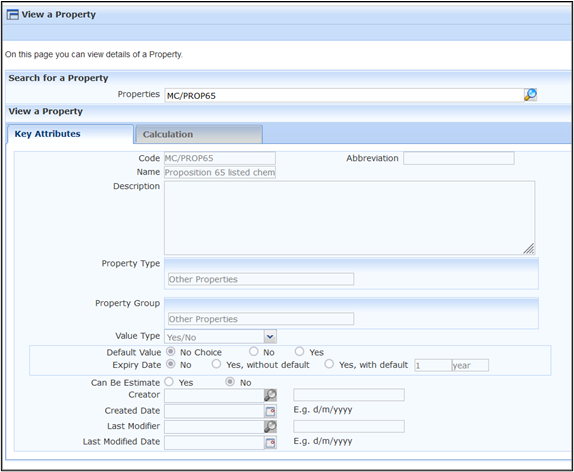Screen dimensions: 574x472
Task: Click the expiry year unit field
Action: (x=470, y=365)
